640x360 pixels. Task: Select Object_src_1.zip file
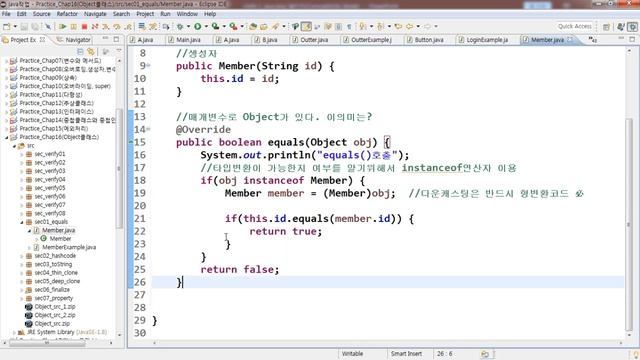[x=55, y=307]
